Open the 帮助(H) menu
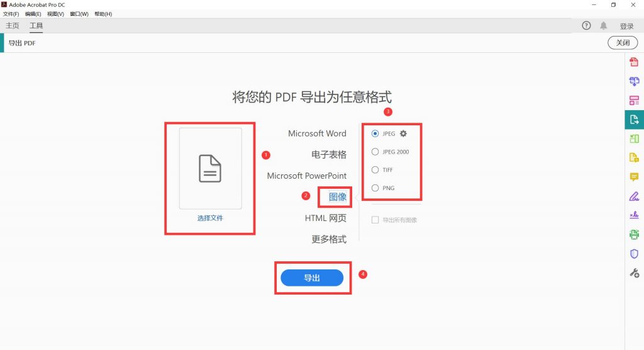The height and width of the screenshot is (350, 644). click(103, 14)
